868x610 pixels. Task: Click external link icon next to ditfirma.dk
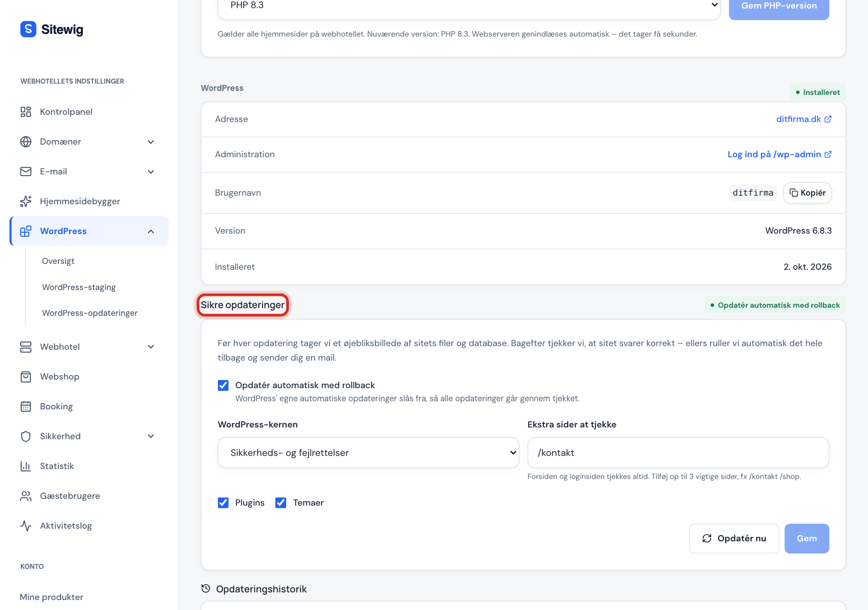point(828,119)
